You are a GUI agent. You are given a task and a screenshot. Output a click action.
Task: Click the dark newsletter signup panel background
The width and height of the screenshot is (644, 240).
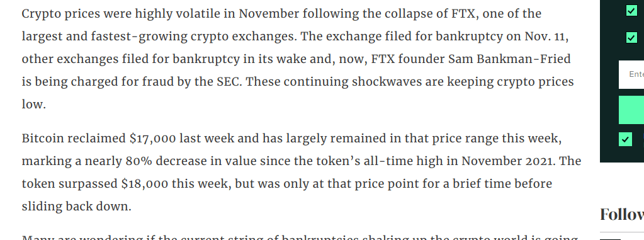pos(609,82)
